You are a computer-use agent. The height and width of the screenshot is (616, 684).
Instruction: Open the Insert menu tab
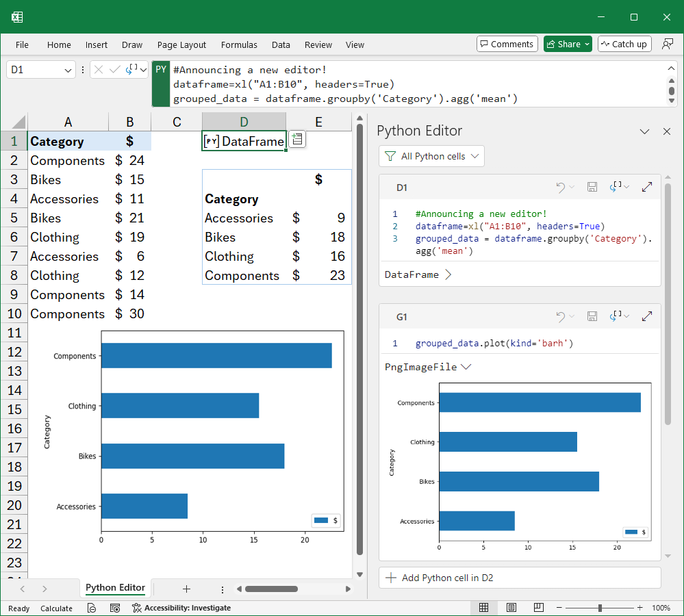pos(96,44)
